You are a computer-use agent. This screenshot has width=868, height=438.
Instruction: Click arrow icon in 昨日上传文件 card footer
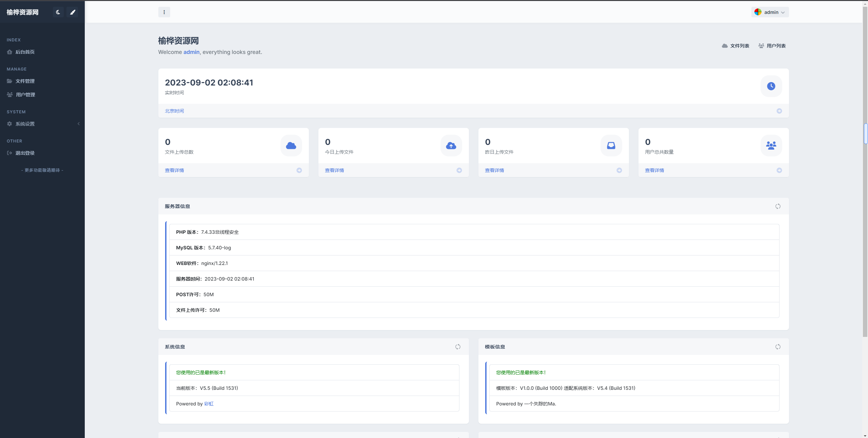pos(619,170)
